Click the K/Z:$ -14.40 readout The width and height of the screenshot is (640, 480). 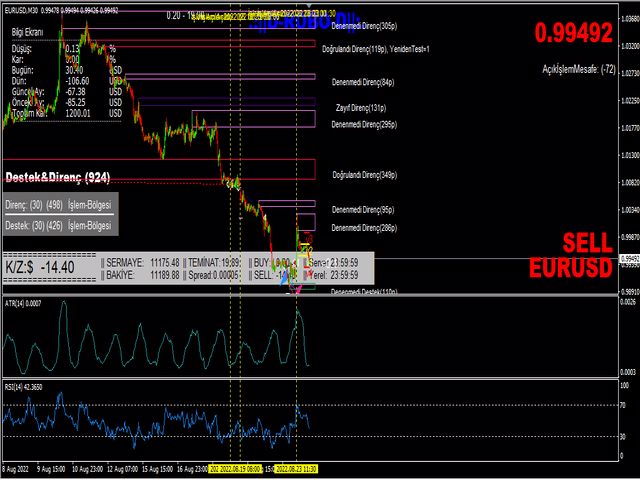(x=40, y=268)
